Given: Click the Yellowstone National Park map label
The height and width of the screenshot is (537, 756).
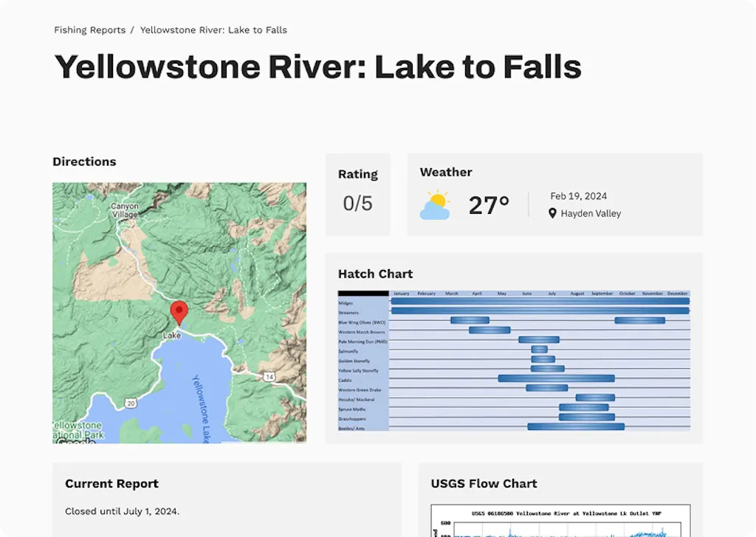Looking at the screenshot, I should 78,430.
